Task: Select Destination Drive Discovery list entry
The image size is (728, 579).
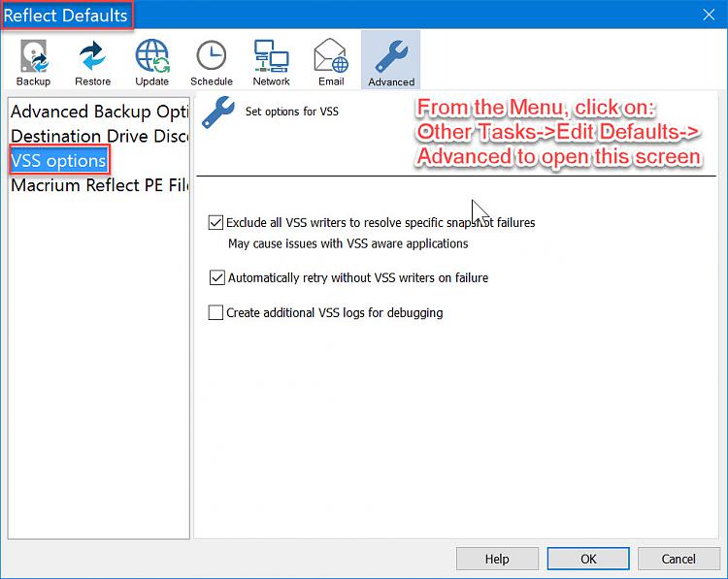Action: [99, 136]
